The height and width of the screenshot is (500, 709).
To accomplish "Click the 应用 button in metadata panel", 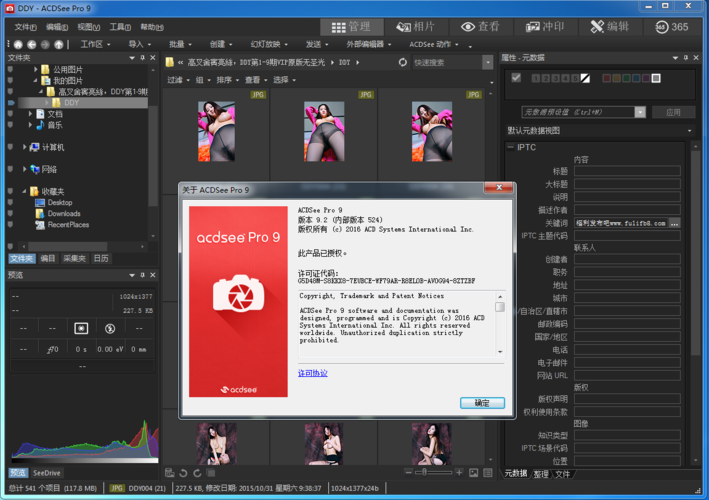I will pyautogui.click(x=673, y=112).
